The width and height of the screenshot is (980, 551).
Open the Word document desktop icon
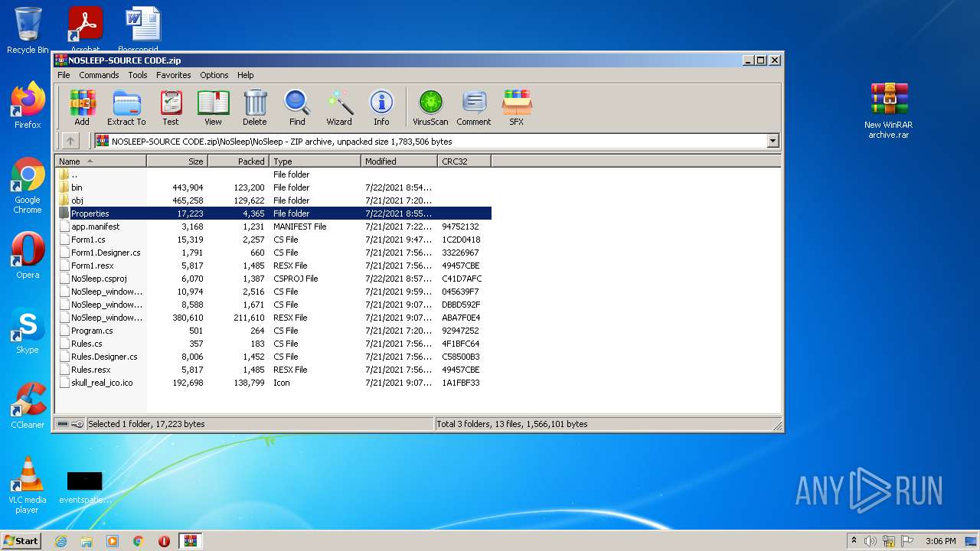(143, 29)
